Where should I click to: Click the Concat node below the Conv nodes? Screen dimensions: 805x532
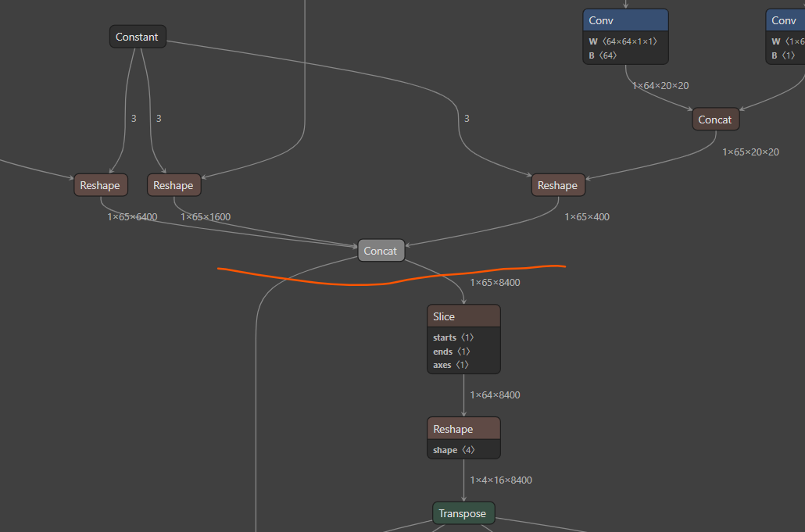tap(714, 120)
